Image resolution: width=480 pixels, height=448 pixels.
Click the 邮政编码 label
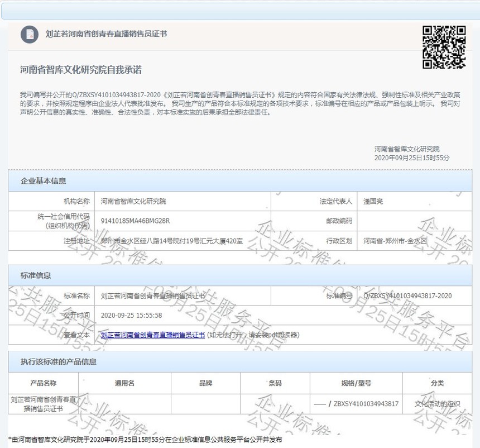coord(339,221)
